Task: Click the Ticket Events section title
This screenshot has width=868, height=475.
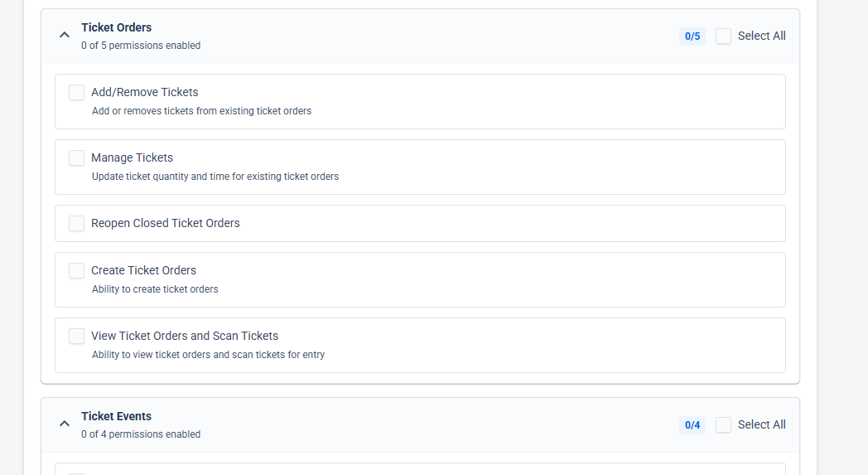Action: [x=116, y=415]
